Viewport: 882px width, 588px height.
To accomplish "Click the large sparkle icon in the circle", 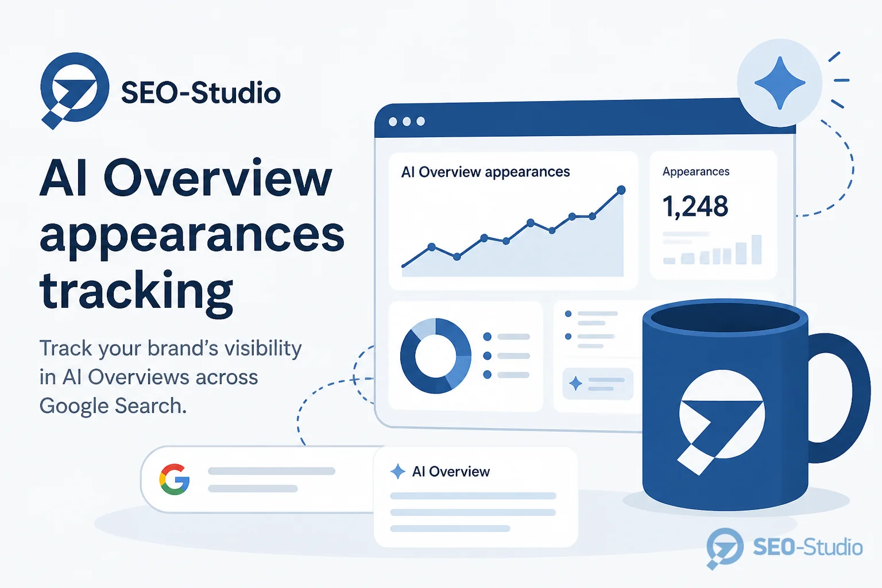I will 780,83.
